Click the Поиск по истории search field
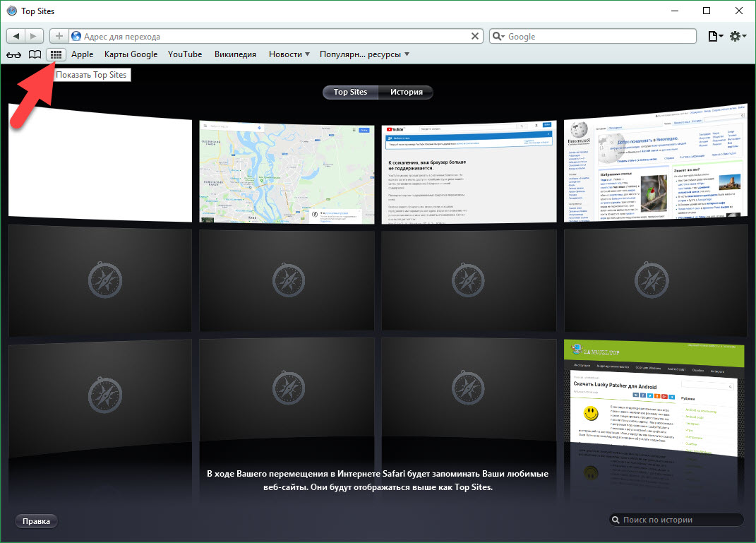756x543 pixels. pos(678,520)
